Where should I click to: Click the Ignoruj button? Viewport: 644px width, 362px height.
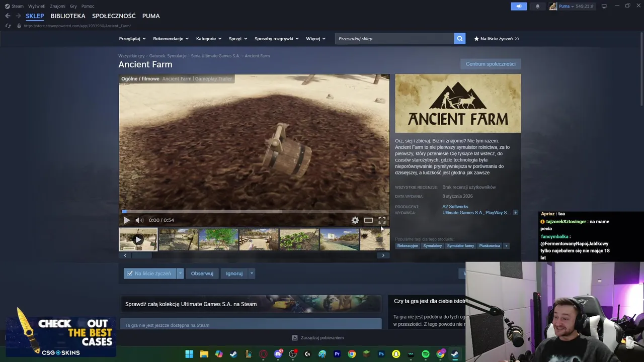click(x=234, y=274)
